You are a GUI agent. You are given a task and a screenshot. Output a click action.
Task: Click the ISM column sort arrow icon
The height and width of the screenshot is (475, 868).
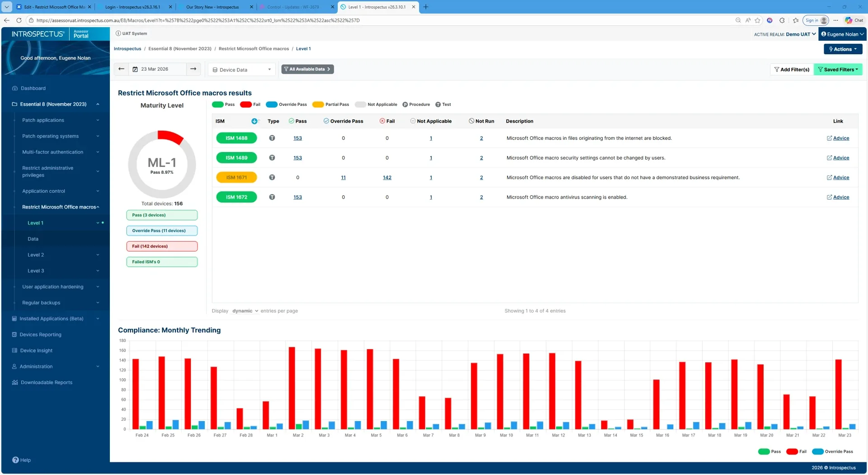click(255, 121)
